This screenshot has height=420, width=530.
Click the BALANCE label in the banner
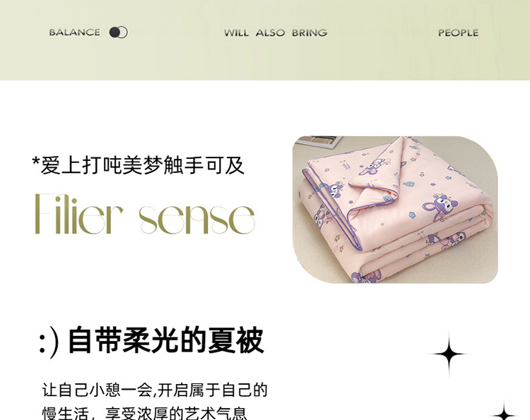point(75,32)
